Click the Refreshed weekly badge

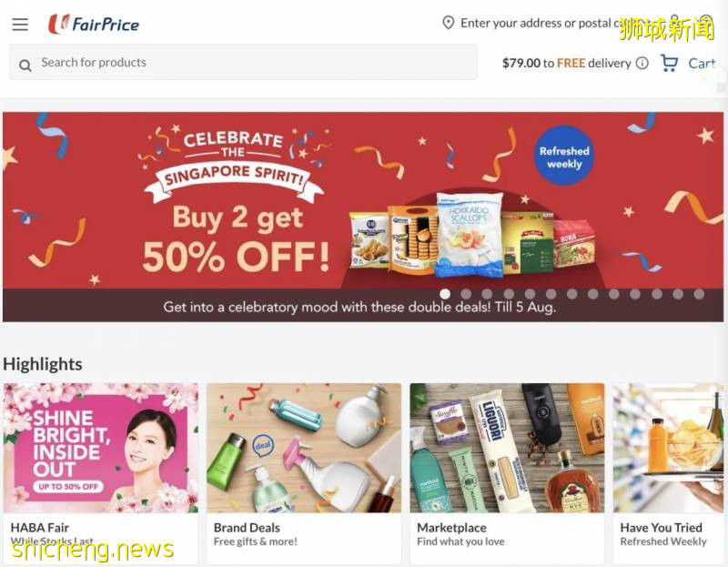click(564, 156)
